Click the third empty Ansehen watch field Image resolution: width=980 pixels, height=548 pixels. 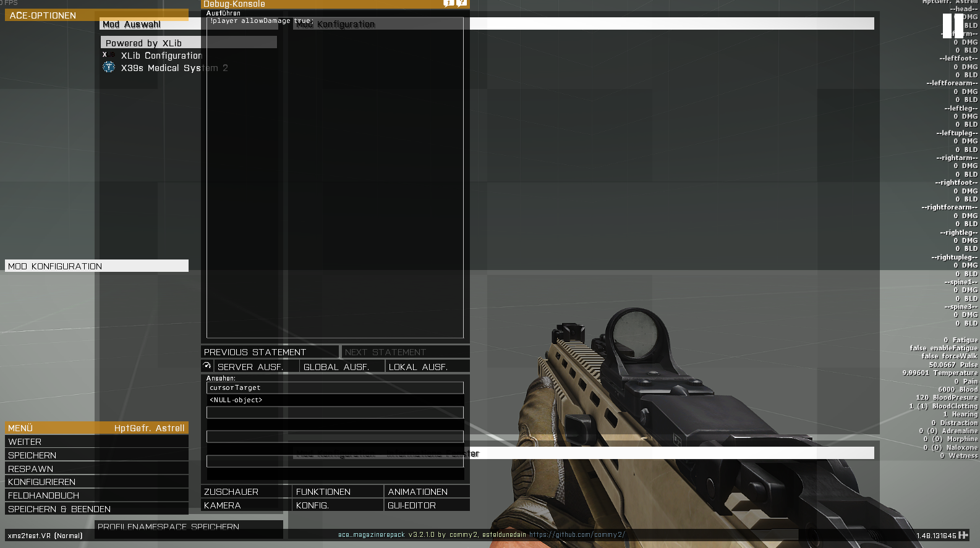pyautogui.click(x=335, y=437)
